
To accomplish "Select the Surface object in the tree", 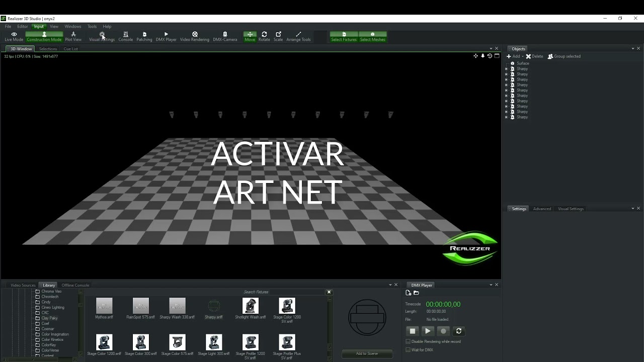I will [523, 63].
